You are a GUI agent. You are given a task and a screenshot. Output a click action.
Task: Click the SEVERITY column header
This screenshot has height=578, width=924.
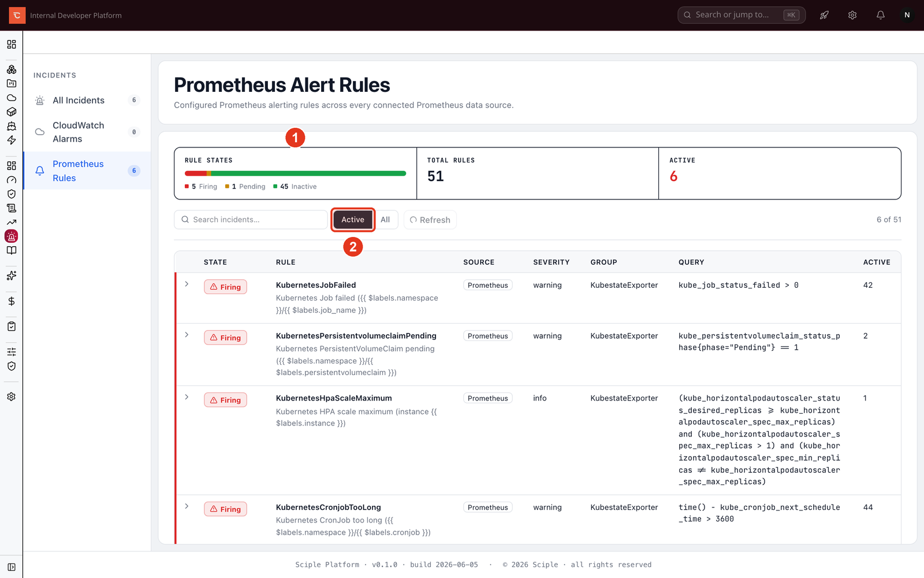click(x=552, y=262)
